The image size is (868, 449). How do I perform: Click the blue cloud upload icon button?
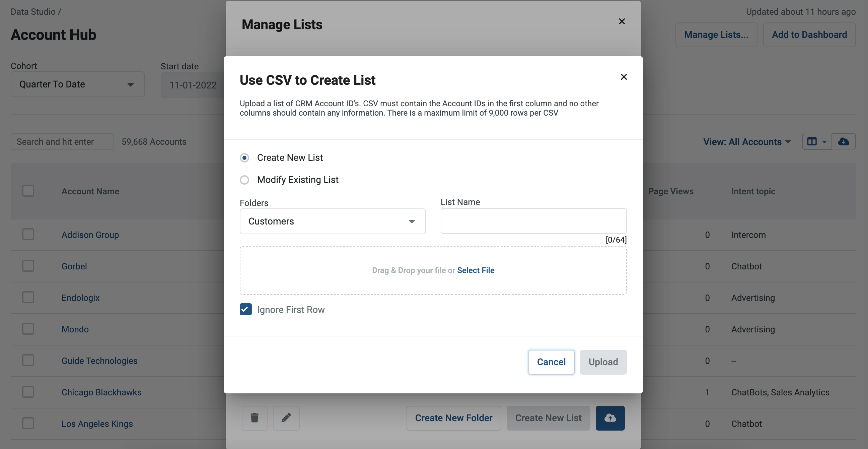[x=610, y=418]
